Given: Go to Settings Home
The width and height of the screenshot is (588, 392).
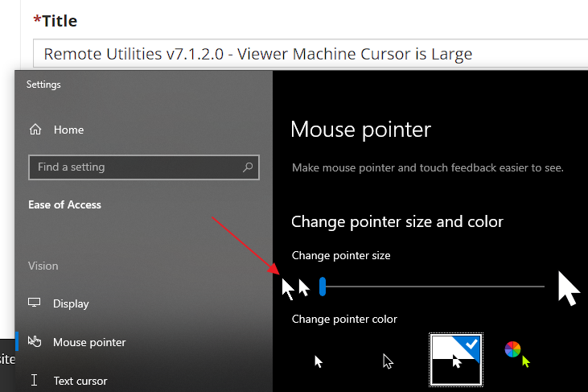Looking at the screenshot, I should click(x=68, y=130).
